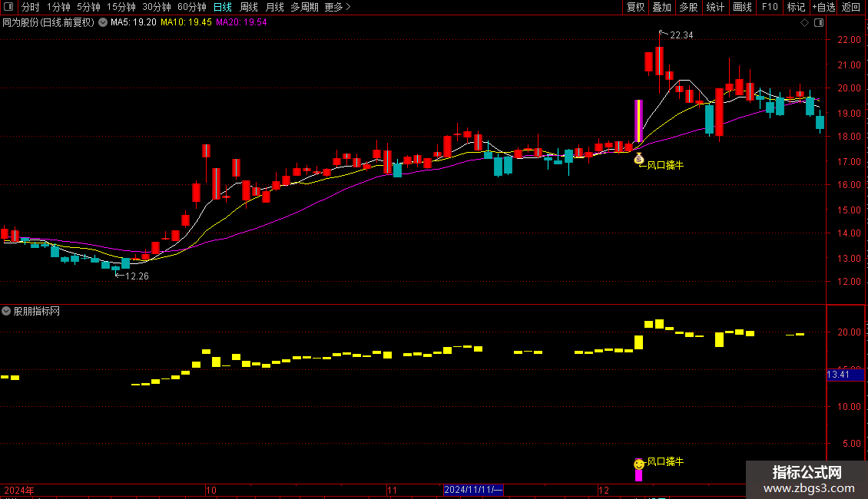Click the 返回 back button
This screenshot has width=868, height=499.
pos(851,7)
